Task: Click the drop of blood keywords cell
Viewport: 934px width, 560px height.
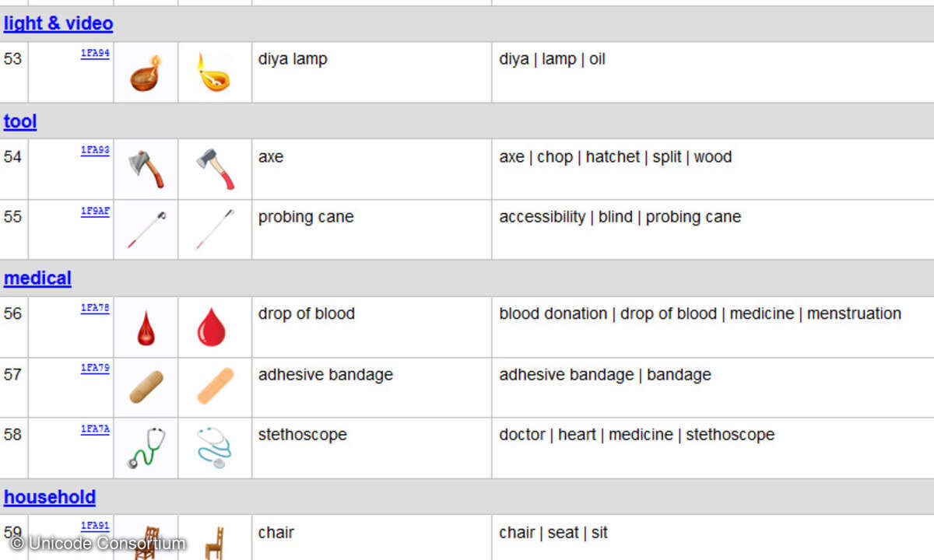Action: [x=700, y=314]
